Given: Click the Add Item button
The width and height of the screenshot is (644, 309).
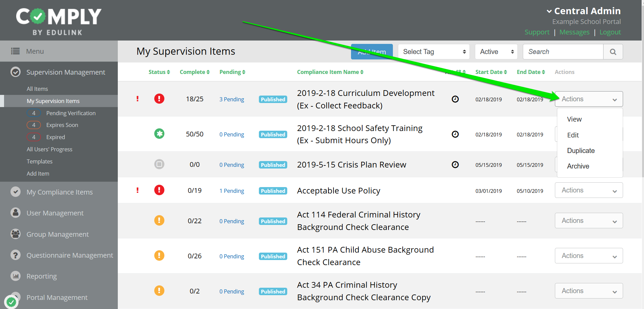Looking at the screenshot, I should [372, 52].
